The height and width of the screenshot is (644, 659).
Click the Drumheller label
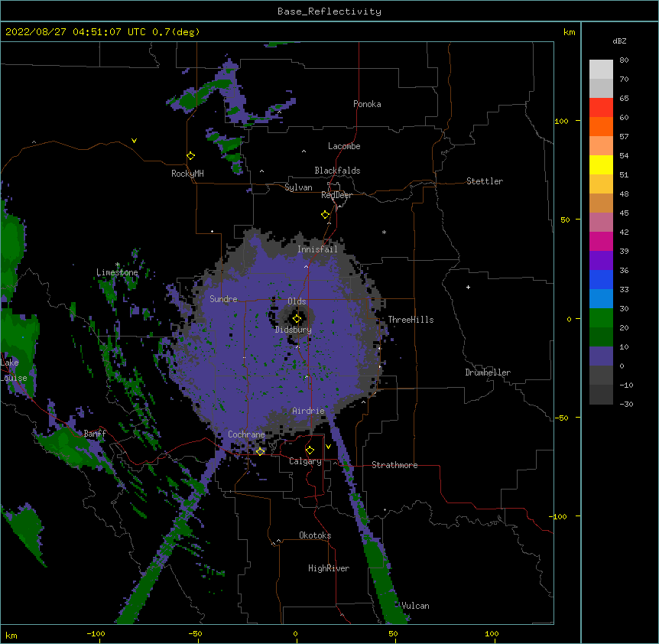click(488, 372)
